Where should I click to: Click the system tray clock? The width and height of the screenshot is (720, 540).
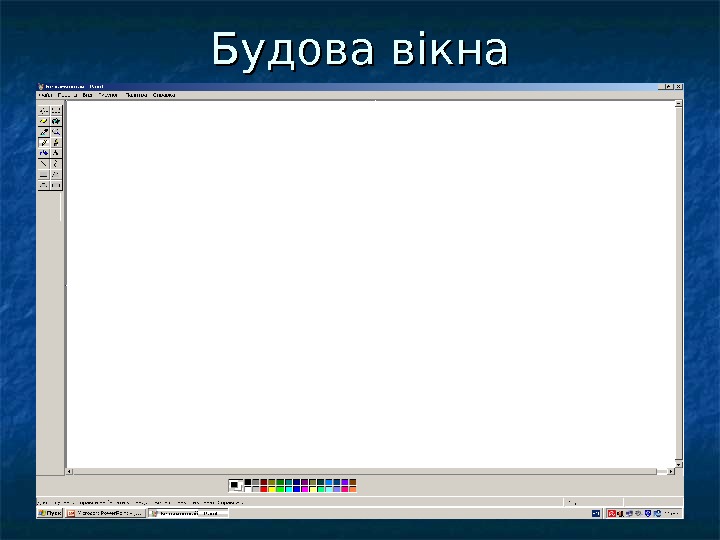[671, 513]
